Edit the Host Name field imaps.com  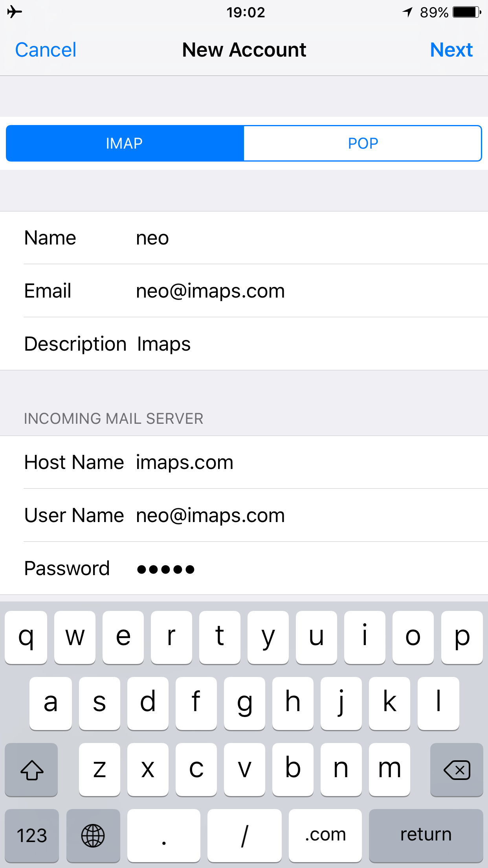244,462
